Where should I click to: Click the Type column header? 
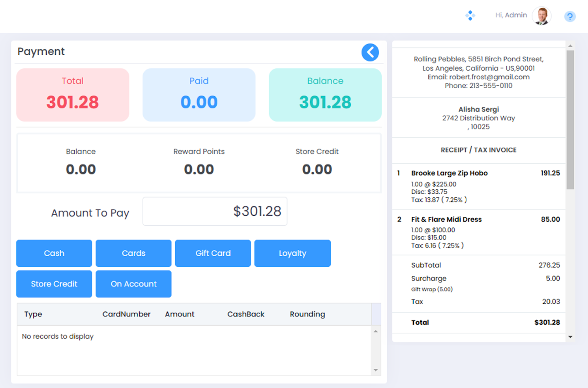pos(33,314)
